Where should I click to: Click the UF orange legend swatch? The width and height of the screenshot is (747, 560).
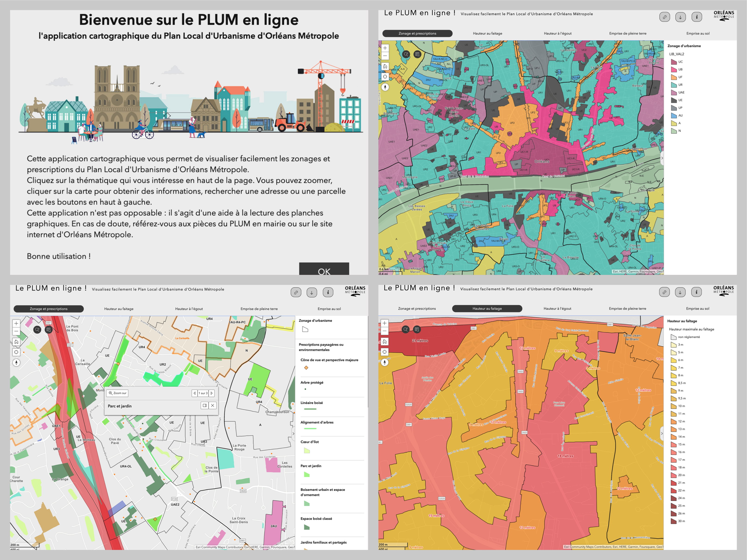(x=674, y=77)
